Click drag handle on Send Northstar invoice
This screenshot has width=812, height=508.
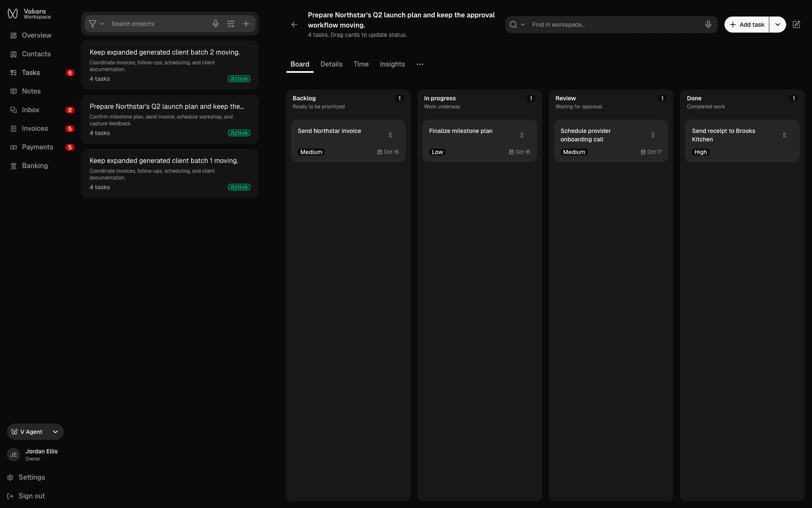point(390,135)
